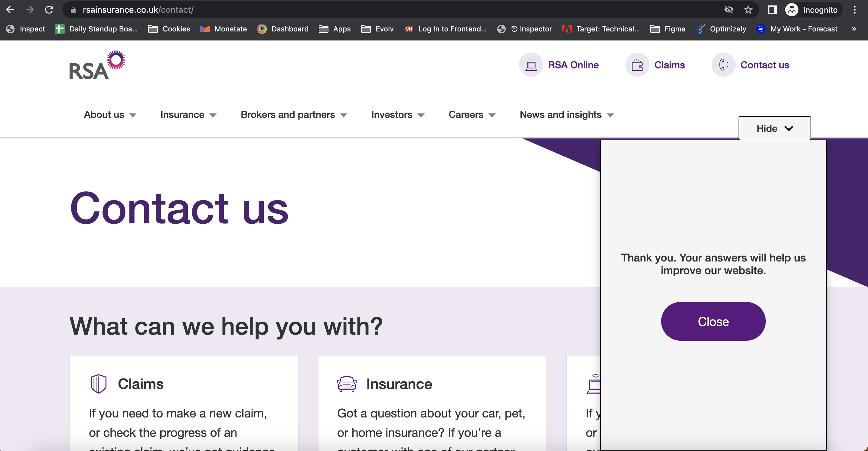Click the RSA Online laptop icon
The width and height of the screenshot is (868, 451).
click(x=531, y=65)
